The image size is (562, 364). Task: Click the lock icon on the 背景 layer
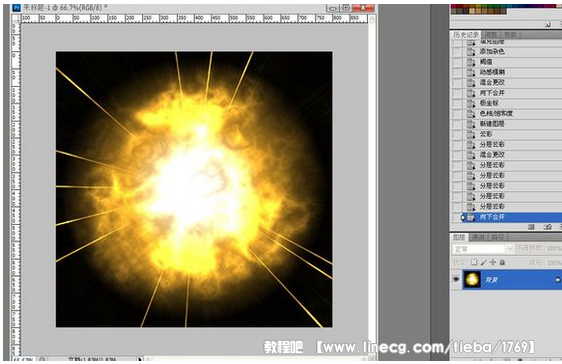(558, 279)
